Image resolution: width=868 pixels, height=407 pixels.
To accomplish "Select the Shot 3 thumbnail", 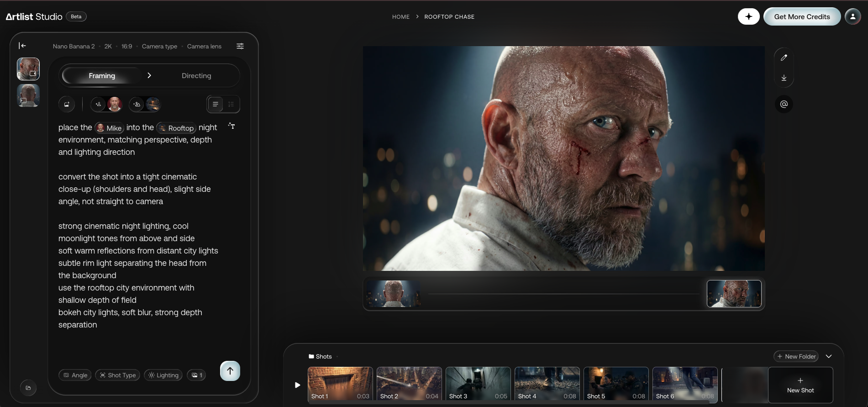I will pos(478,384).
